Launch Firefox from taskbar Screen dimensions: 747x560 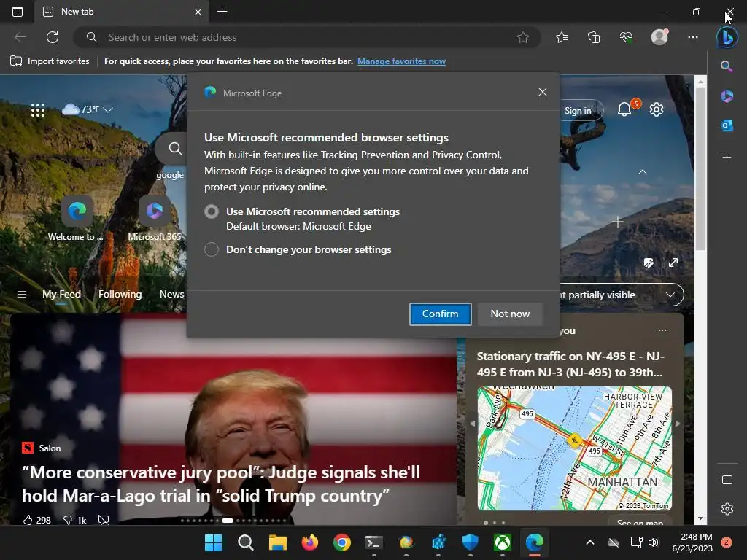[x=309, y=542]
